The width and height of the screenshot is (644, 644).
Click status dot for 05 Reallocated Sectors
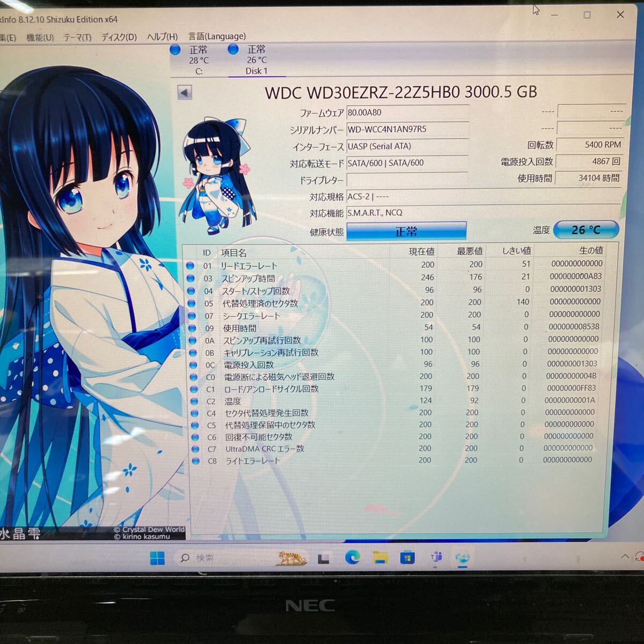(x=192, y=303)
